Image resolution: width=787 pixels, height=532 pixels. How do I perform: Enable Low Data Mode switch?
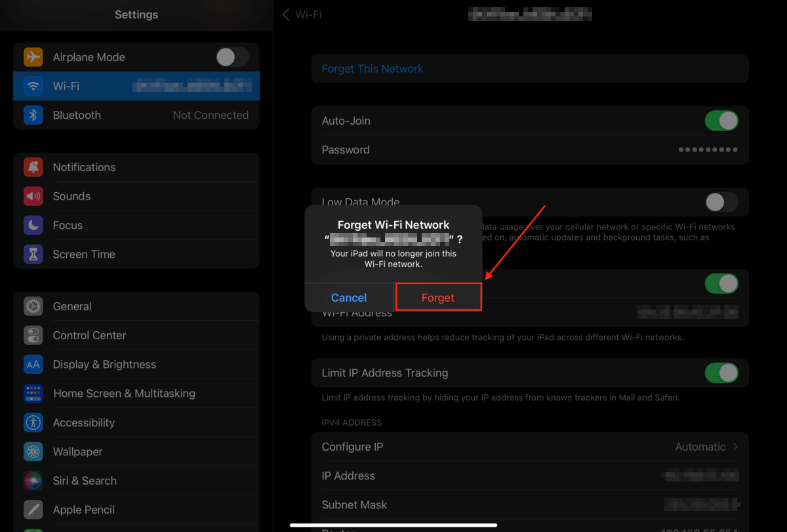point(721,202)
